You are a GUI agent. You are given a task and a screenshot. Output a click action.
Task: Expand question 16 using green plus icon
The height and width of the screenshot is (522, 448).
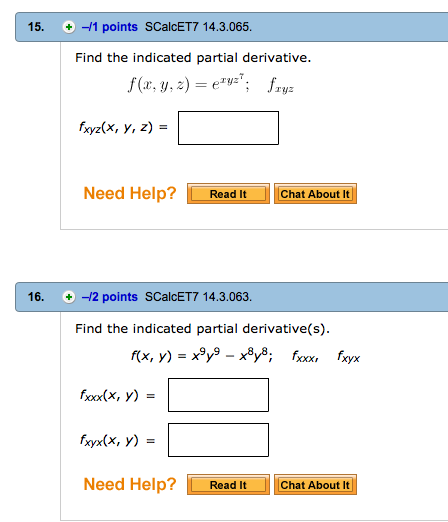69,297
